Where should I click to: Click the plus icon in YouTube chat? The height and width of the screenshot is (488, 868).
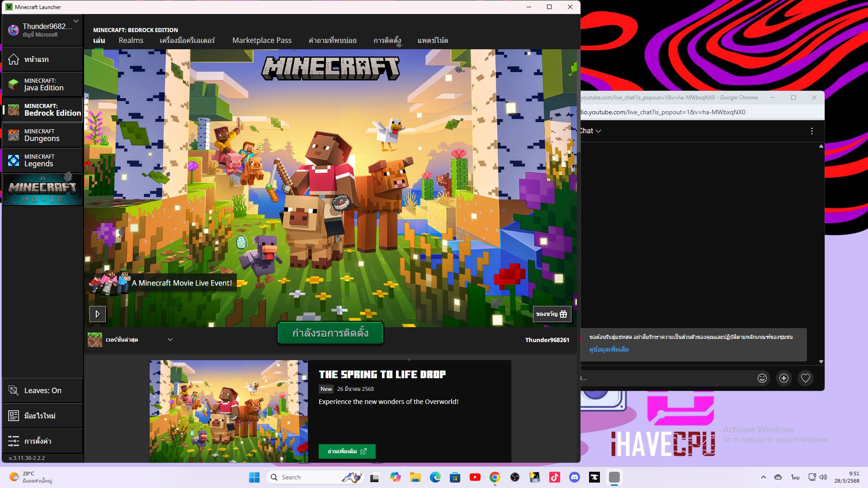pos(784,378)
